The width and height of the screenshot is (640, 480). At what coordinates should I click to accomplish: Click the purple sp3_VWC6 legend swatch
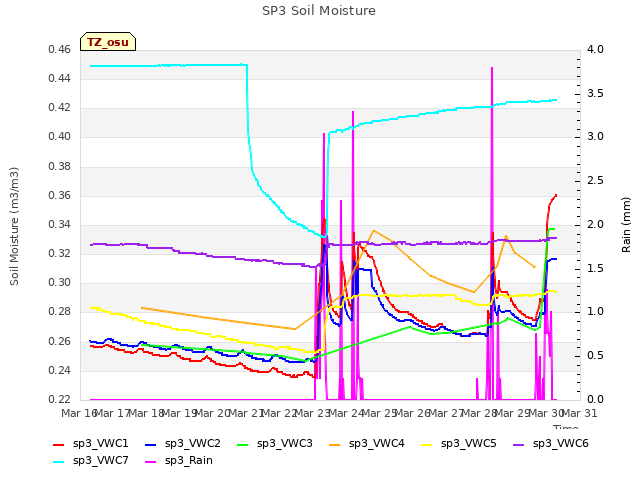click(x=519, y=444)
